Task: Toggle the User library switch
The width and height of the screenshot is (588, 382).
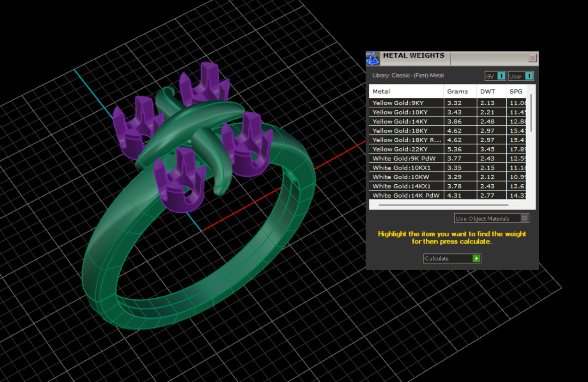Action: (x=521, y=76)
